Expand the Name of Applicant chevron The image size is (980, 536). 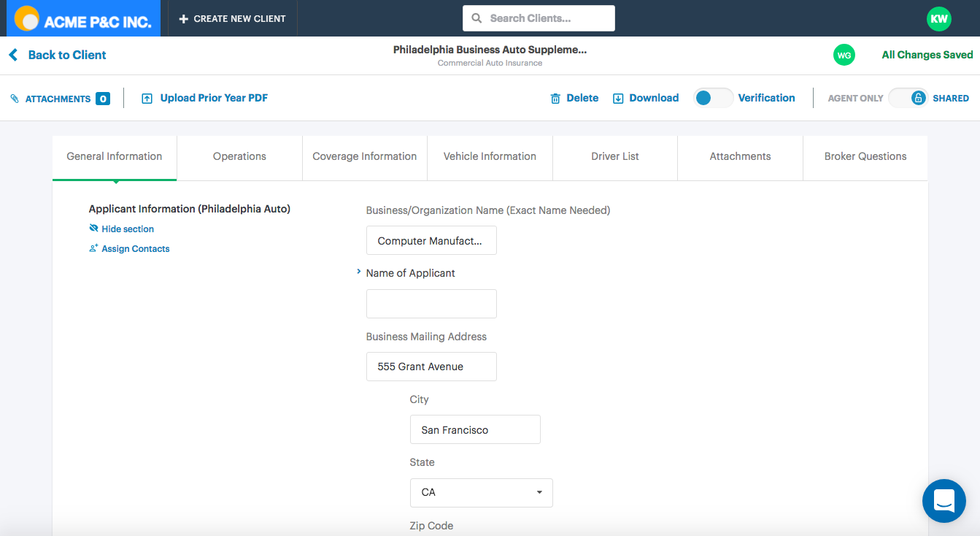coord(359,272)
